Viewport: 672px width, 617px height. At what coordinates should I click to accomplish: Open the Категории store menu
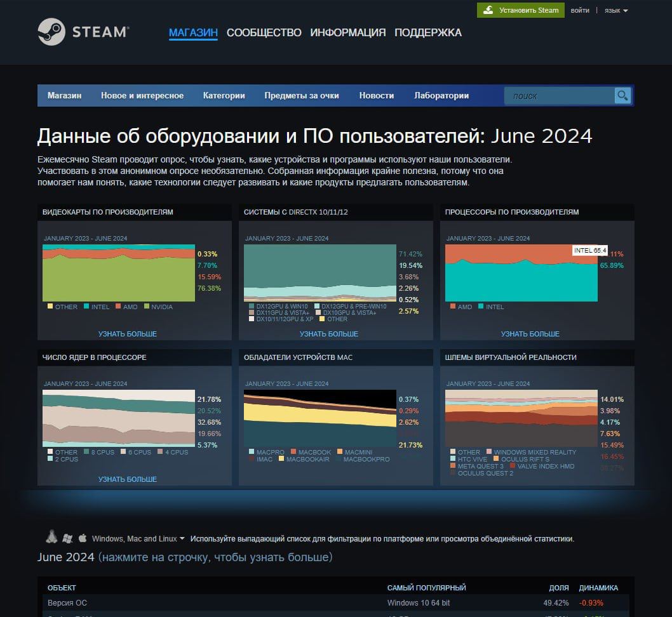[224, 96]
